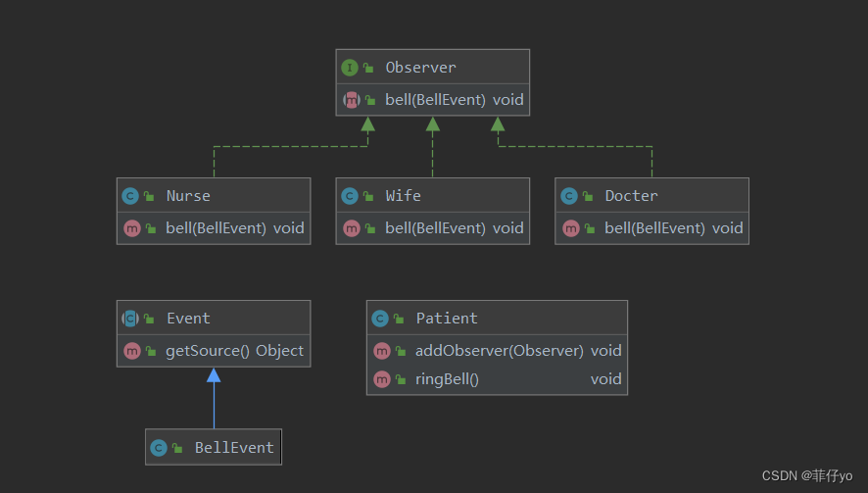Screen dimensions: 868x493
Task: Click the class icon next to Docter
Action: (x=569, y=196)
